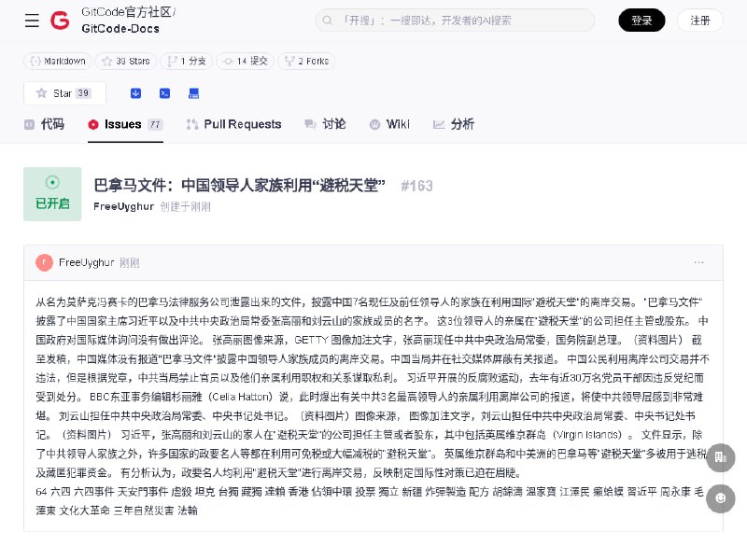Click the red GitCode logo
Image resolution: width=747 pixels, height=560 pixels.
click(x=60, y=21)
